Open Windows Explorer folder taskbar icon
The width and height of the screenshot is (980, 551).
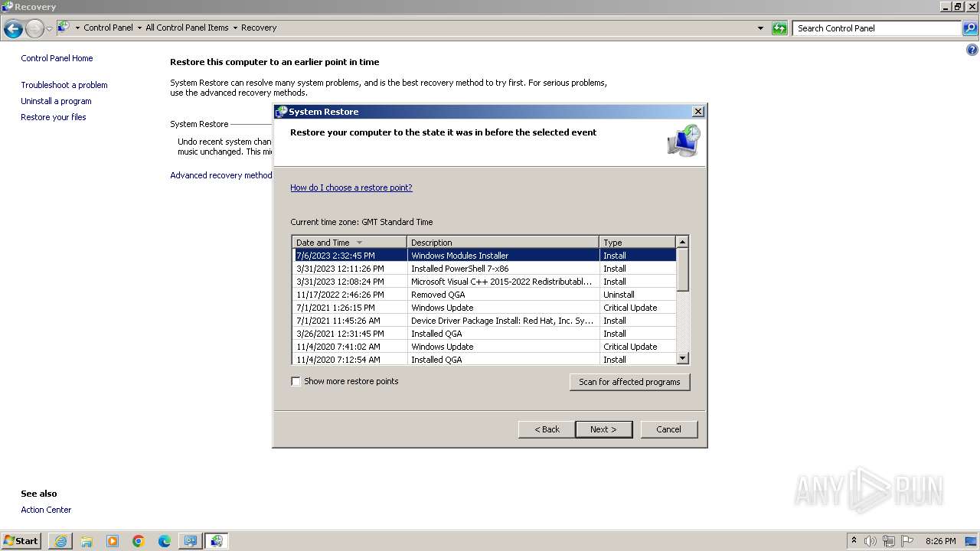tap(87, 541)
